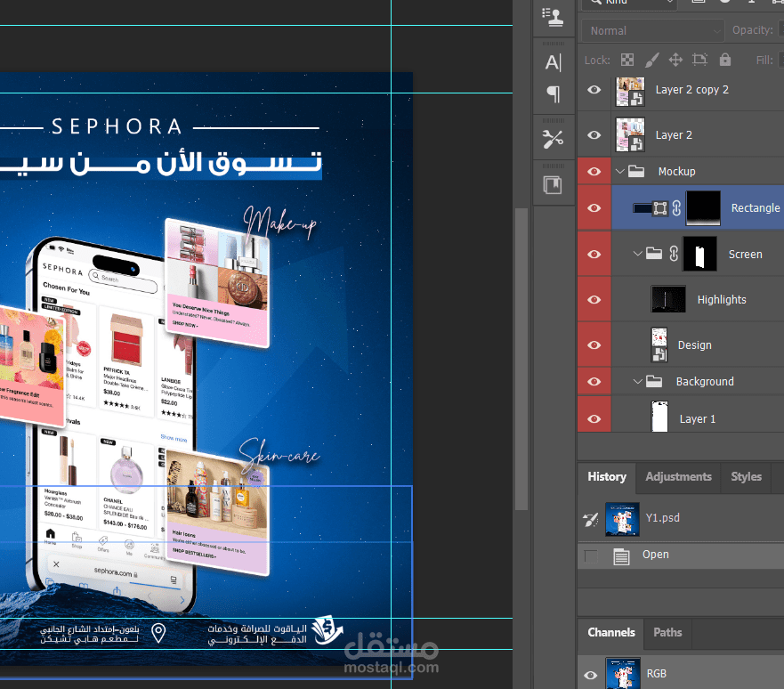This screenshot has height=689, width=784.
Task: Click the Mockup group folder icon
Action: (x=636, y=172)
